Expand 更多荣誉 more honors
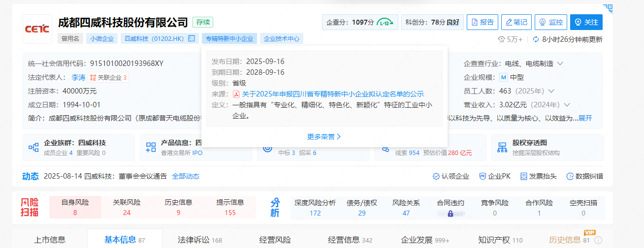 tap(324, 136)
